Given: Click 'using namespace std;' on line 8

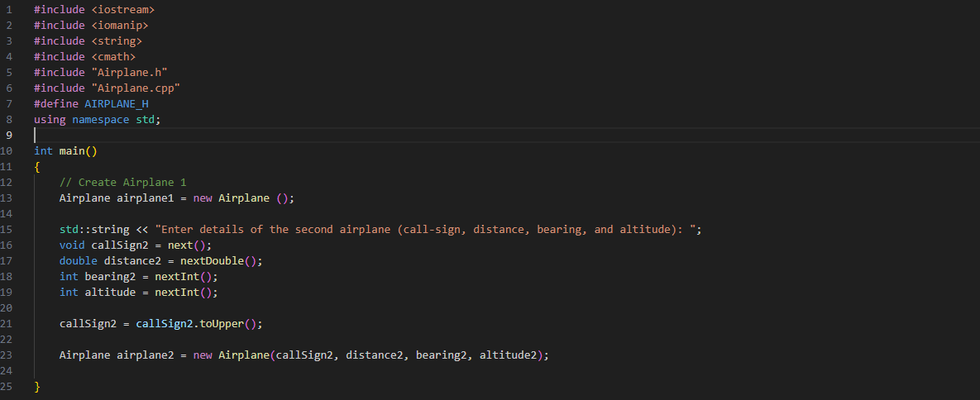Looking at the screenshot, I should 98,119.
